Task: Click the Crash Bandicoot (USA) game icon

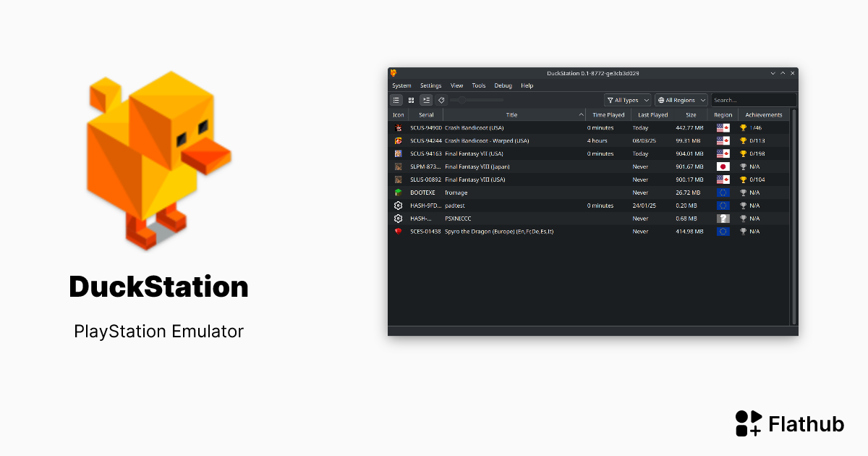Action: (x=399, y=128)
